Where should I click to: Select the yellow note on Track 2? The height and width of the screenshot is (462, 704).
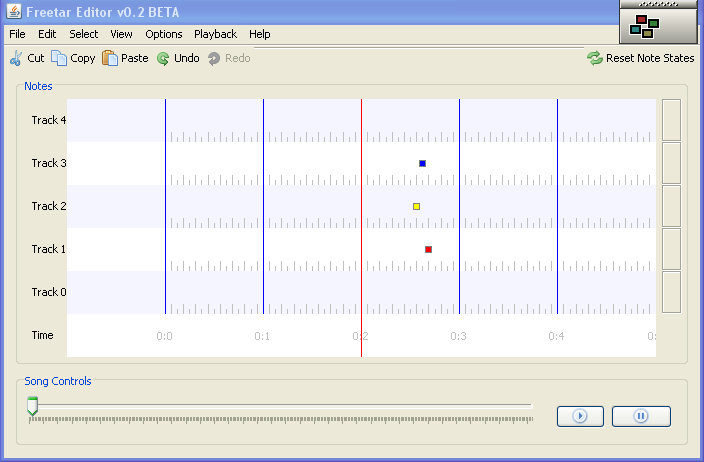click(x=417, y=207)
